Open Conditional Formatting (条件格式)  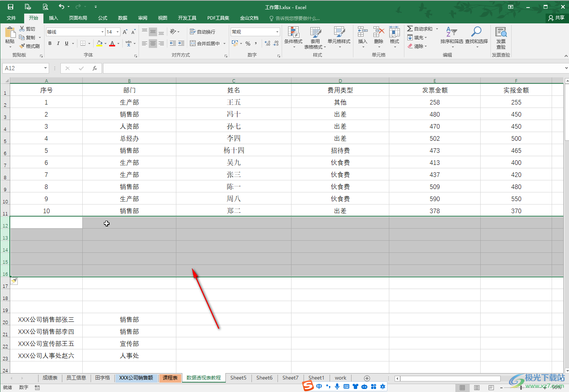coord(293,37)
